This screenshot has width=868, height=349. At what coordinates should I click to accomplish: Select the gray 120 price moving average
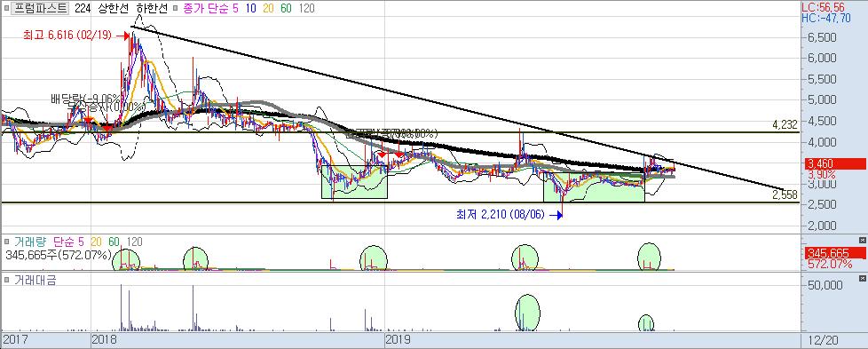click(306, 8)
